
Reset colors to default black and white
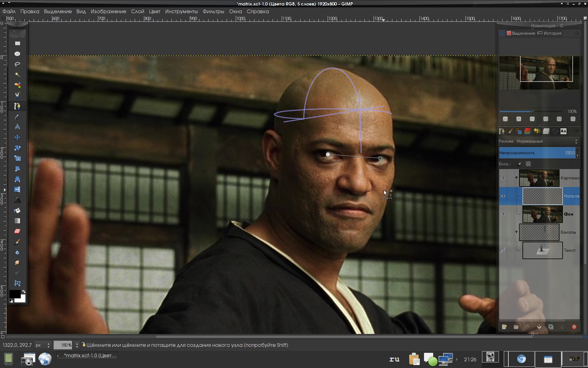(11, 301)
